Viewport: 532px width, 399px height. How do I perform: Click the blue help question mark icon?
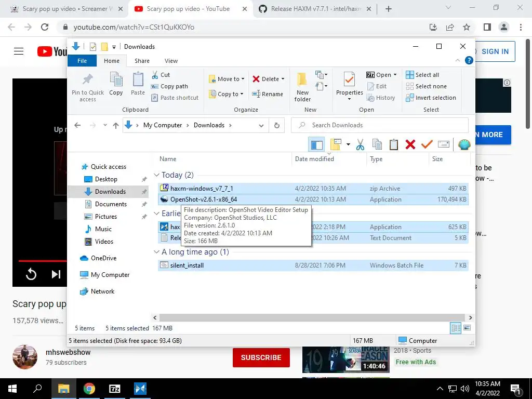pyautogui.click(x=469, y=60)
